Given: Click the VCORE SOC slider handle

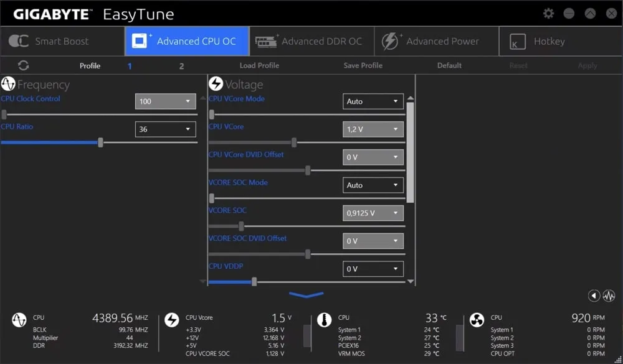Looking at the screenshot, I should tap(241, 226).
